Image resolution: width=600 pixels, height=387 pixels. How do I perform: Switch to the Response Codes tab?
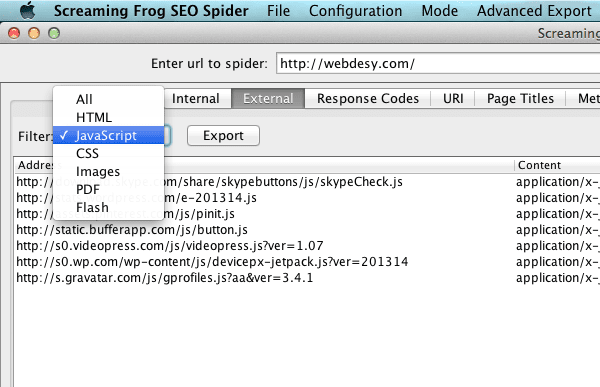[368, 98]
